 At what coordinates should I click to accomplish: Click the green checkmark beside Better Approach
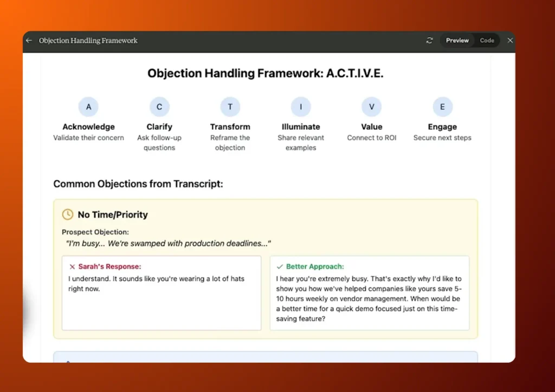(280, 267)
